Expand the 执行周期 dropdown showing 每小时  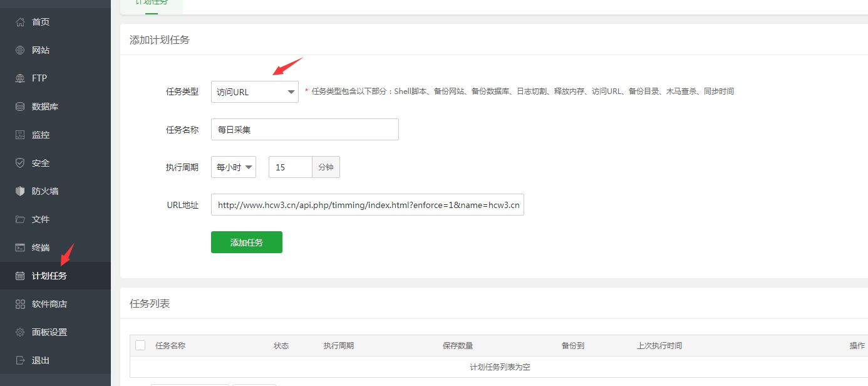coord(233,167)
